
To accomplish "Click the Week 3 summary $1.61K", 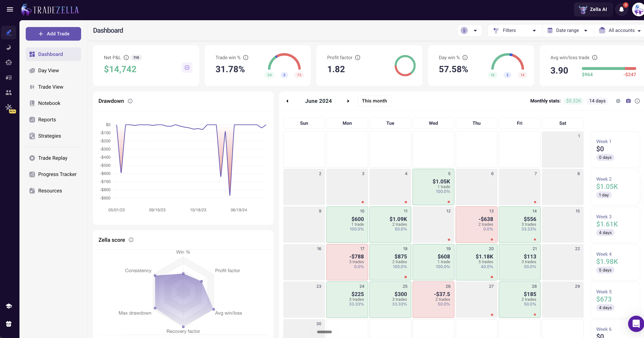I will [x=615, y=225].
